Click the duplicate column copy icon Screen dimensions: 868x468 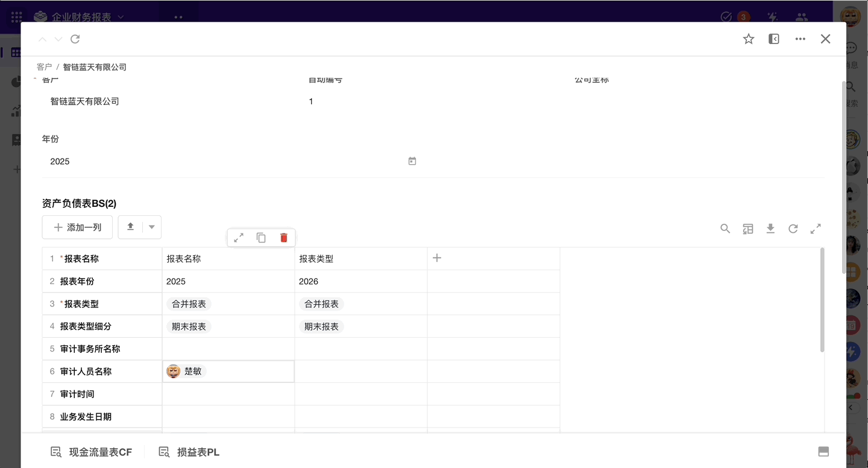pos(261,238)
